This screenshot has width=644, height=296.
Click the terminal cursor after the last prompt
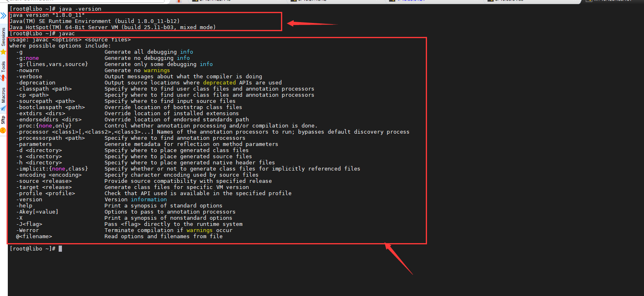coord(60,249)
